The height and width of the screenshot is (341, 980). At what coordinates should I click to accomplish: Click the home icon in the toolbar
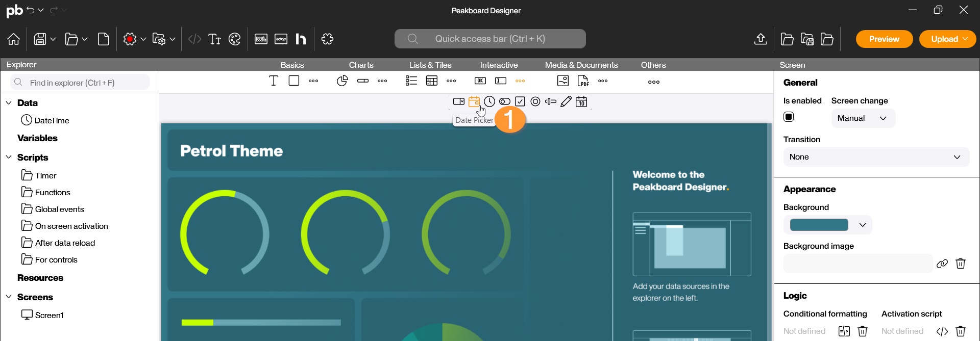[x=14, y=39]
